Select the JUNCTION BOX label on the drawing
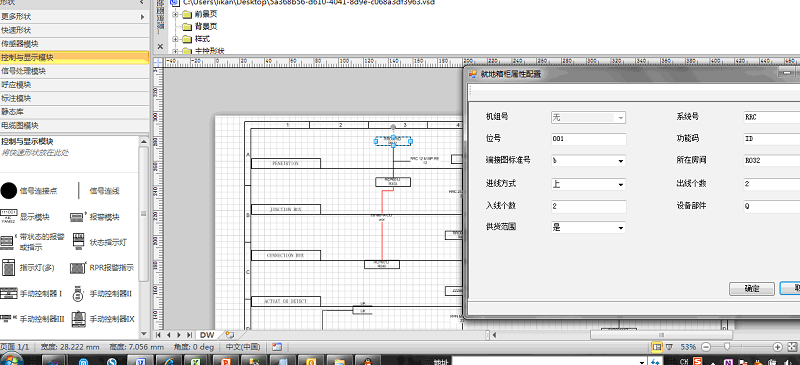The image size is (800, 365). click(x=286, y=209)
